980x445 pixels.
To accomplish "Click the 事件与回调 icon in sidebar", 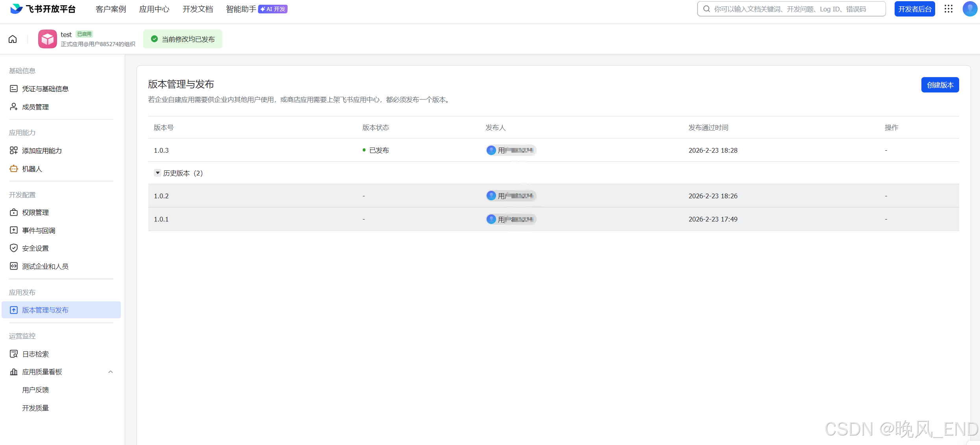I will click(x=13, y=230).
